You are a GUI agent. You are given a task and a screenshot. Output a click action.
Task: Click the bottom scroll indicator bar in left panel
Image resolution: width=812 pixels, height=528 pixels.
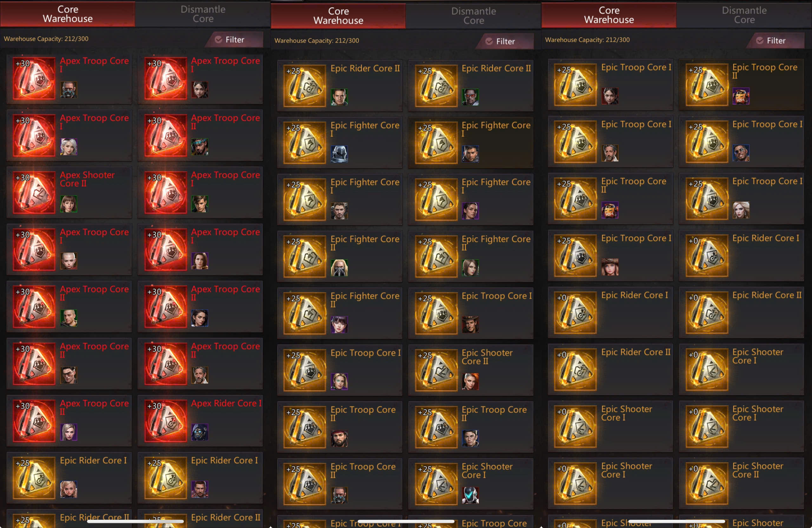click(x=135, y=521)
